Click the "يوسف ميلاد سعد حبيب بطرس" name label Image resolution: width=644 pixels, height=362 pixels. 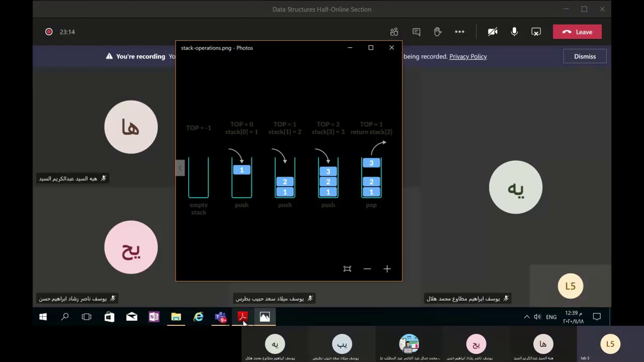click(270, 299)
